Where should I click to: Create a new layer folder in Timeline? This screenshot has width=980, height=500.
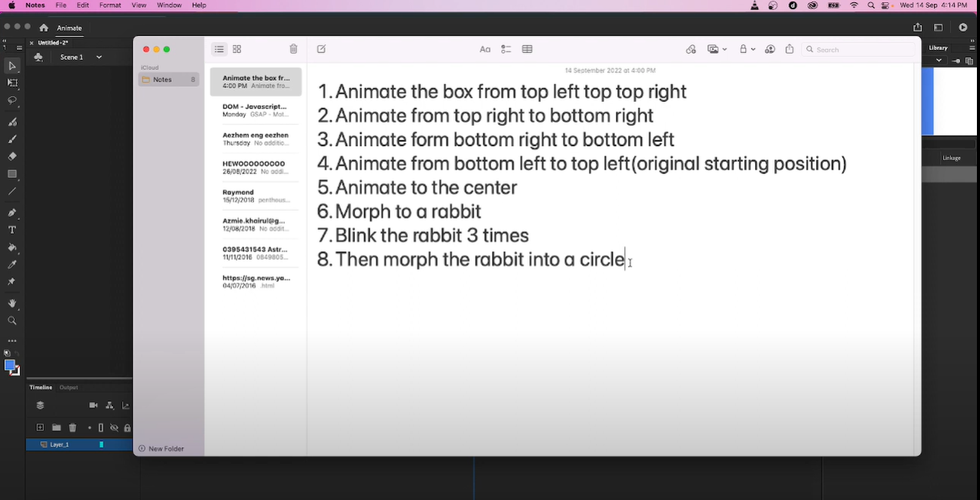point(56,428)
